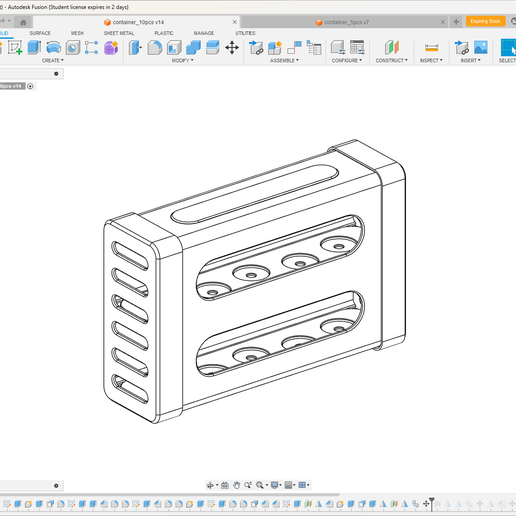Open the configuration table icon

point(357,47)
